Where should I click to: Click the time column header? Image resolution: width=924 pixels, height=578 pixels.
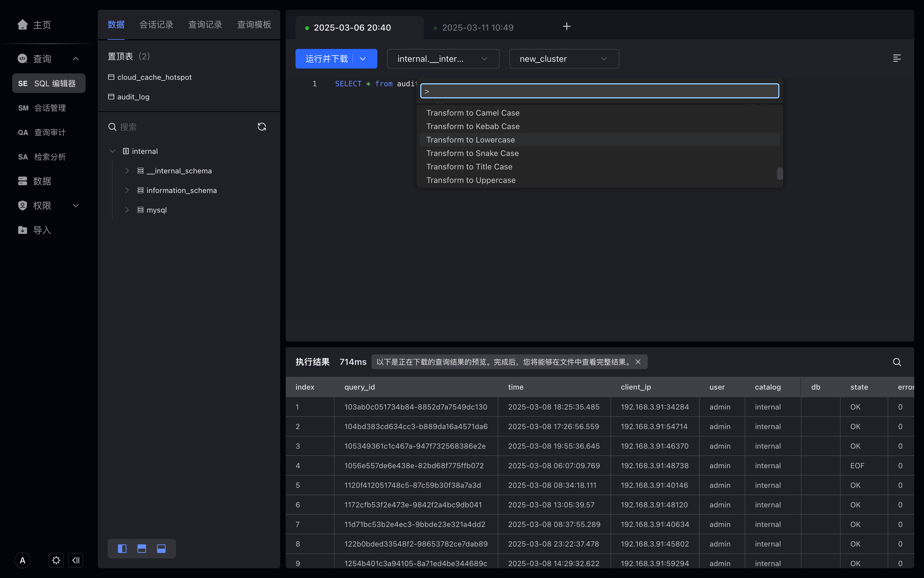pyautogui.click(x=554, y=387)
